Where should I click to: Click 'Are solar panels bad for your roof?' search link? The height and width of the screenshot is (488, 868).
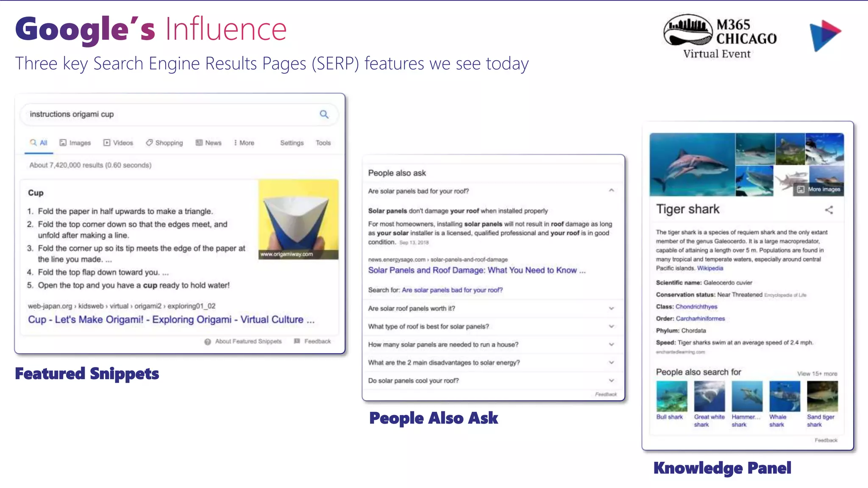tap(452, 290)
